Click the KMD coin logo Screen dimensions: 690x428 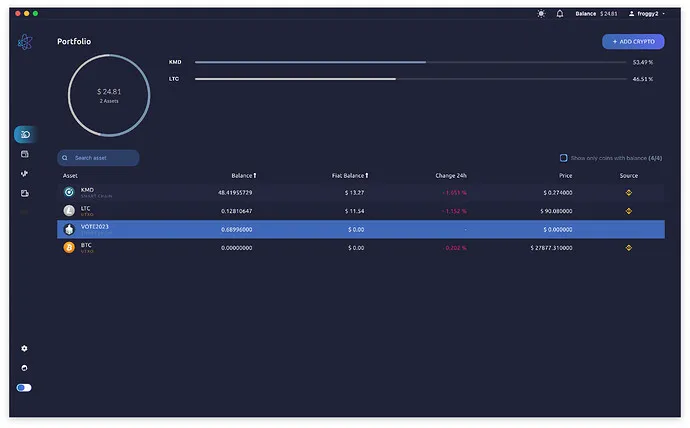pyautogui.click(x=69, y=192)
